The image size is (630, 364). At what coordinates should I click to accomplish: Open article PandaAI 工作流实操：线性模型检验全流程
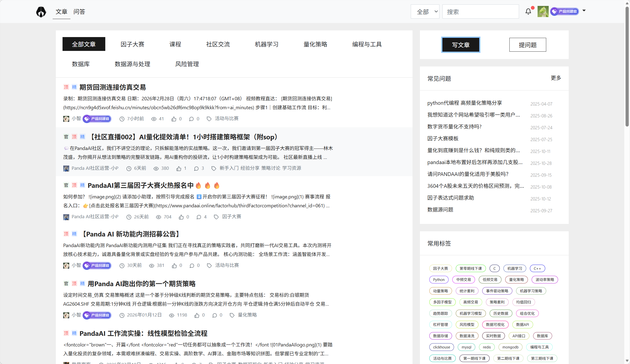pyautogui.click(x=143, y=333)
